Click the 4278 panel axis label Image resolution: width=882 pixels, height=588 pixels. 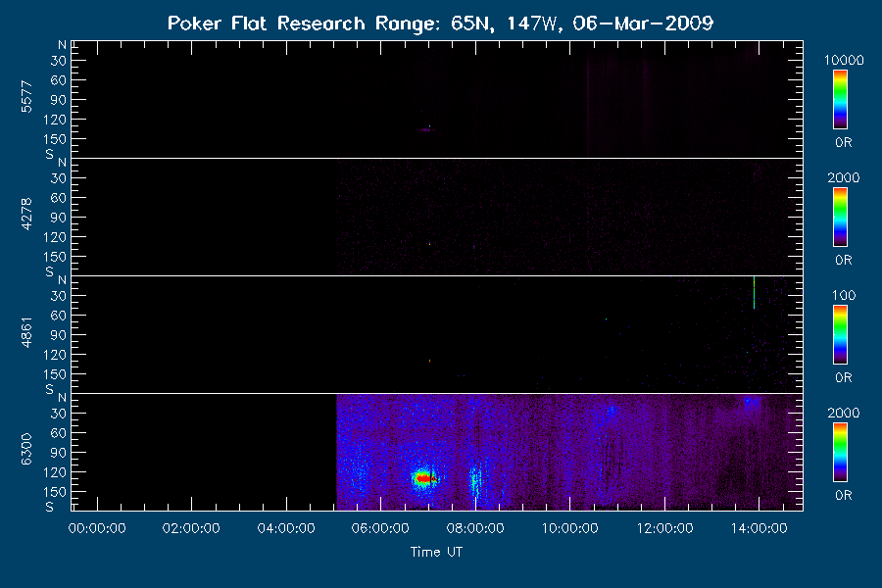(26, 215)
